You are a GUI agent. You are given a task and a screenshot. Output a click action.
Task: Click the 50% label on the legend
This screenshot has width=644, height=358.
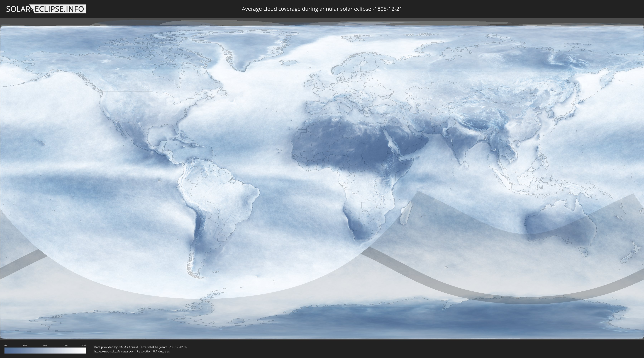(x=45, y=345)
